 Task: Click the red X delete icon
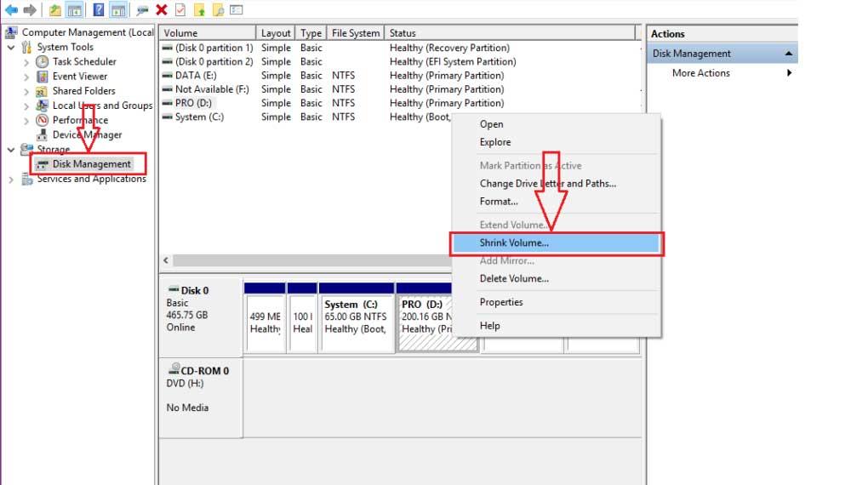[162, 9]
